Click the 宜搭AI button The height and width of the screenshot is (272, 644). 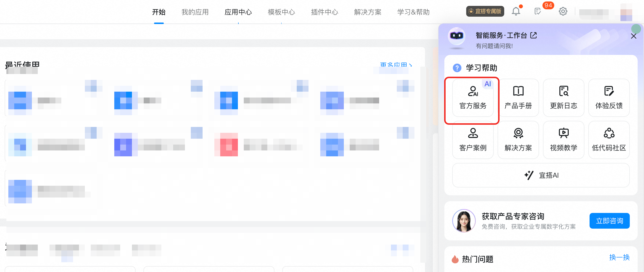pos(541,175)
